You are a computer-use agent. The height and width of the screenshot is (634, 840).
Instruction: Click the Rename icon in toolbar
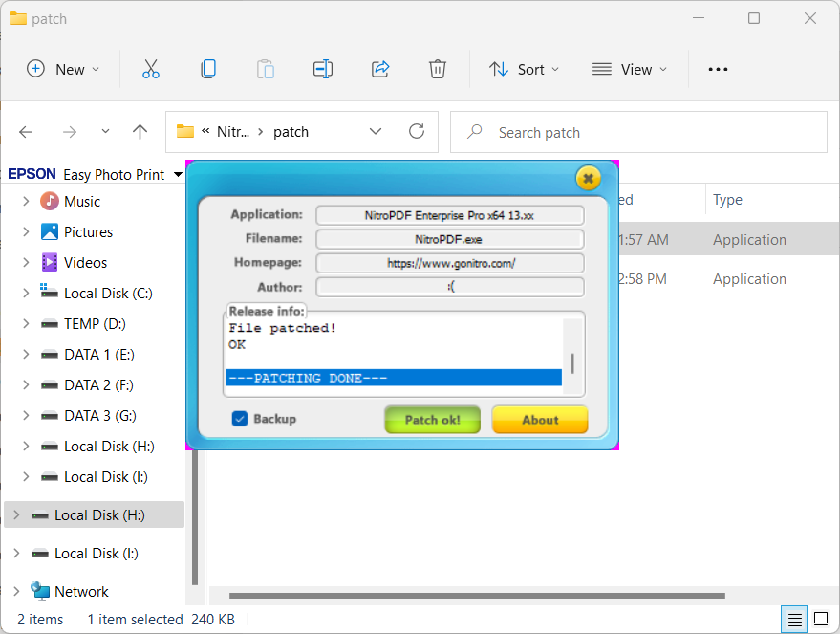pyautogui.click(x=322, y=69)
